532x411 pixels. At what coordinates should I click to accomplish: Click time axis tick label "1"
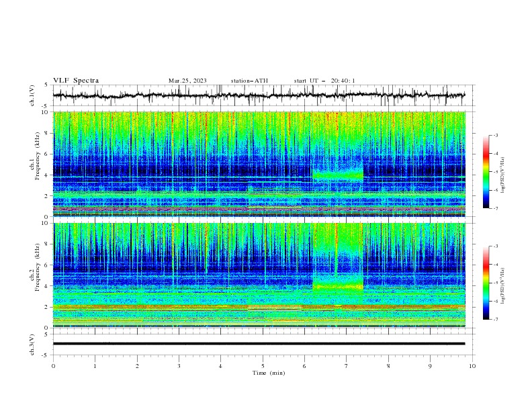click(x=95, y=366)
